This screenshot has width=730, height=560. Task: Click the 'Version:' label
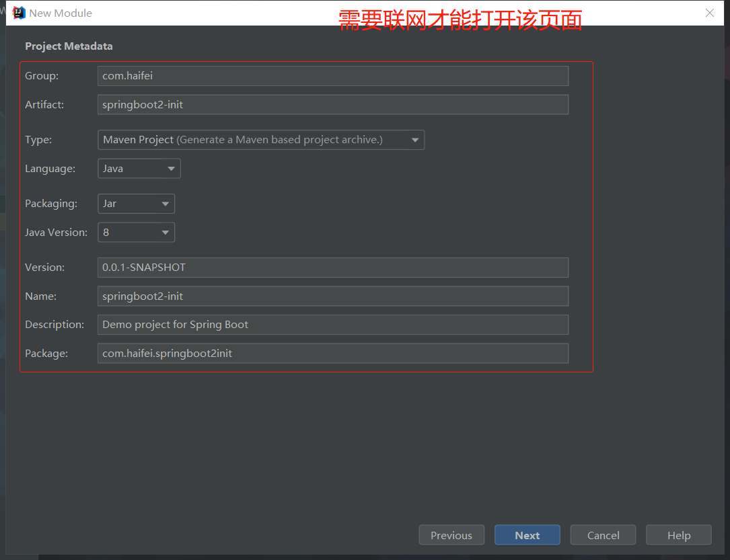pos(45,268)
